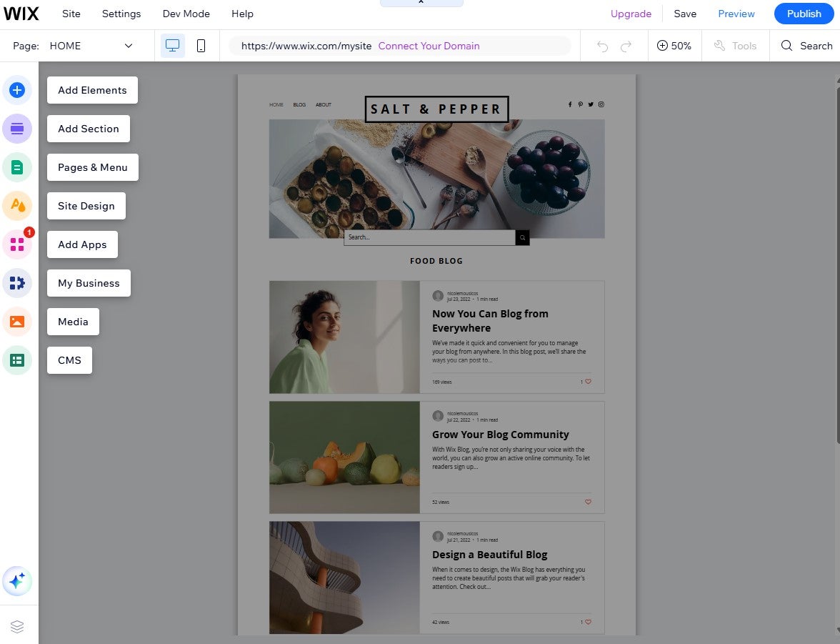Screen dimensions: 840x644
Task: Select the CMS grid icon
Action: point(18,360)
